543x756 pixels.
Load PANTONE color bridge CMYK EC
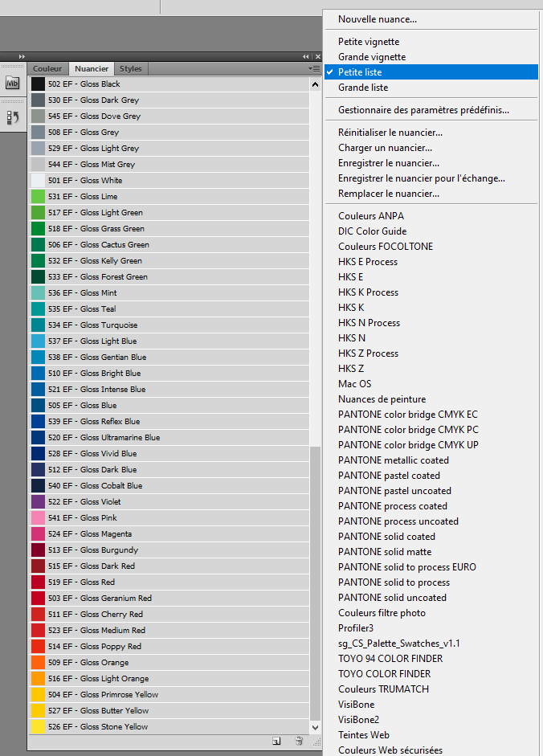click(408, 415)
